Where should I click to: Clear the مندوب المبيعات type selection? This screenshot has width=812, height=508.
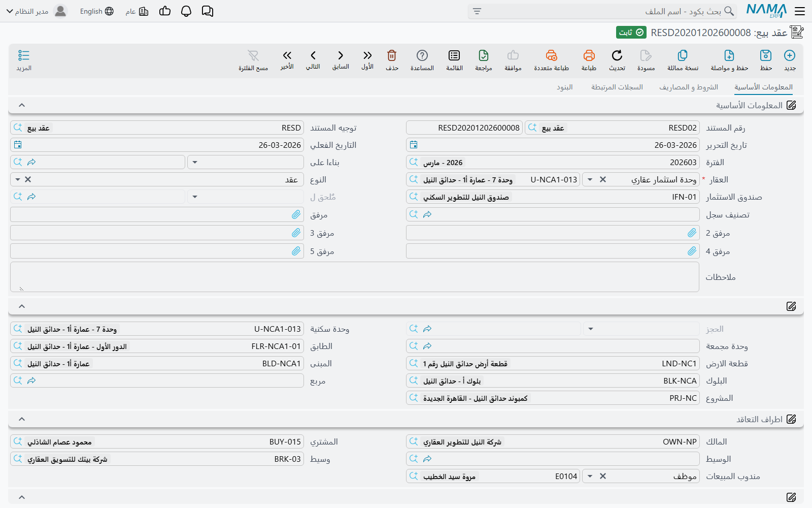[603, 476]
